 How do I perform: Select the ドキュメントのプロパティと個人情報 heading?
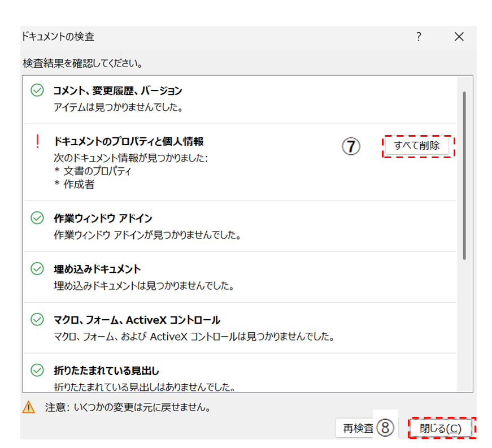[128, 141]
